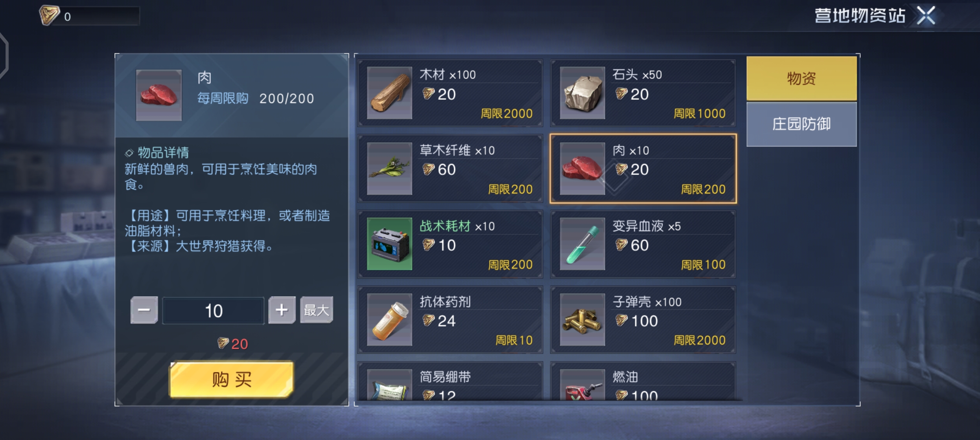Click the currency badge icon top-left

(x=49, y=15)
